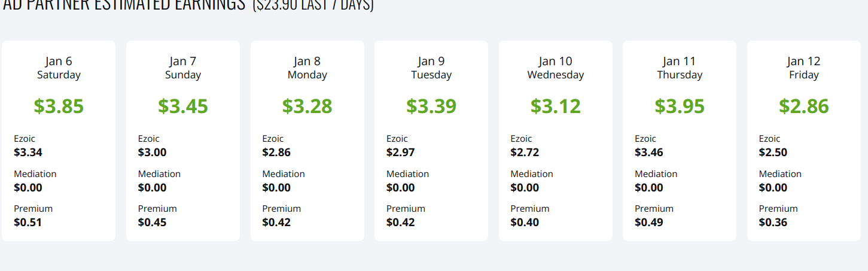Click Ezoic $2.50 on the Friday card
This screenshot has height=271, width=868.
[773, 153]
